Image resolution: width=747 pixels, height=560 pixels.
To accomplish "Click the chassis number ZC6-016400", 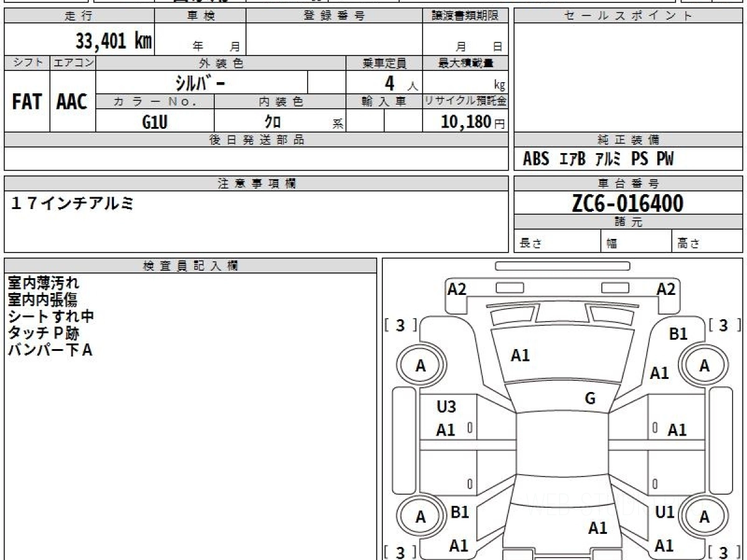I will point(627,203).
